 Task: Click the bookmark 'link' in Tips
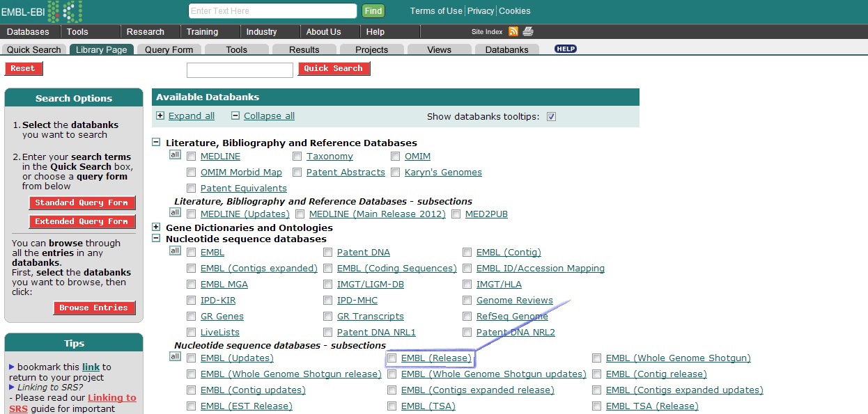(x=91, y=367)
